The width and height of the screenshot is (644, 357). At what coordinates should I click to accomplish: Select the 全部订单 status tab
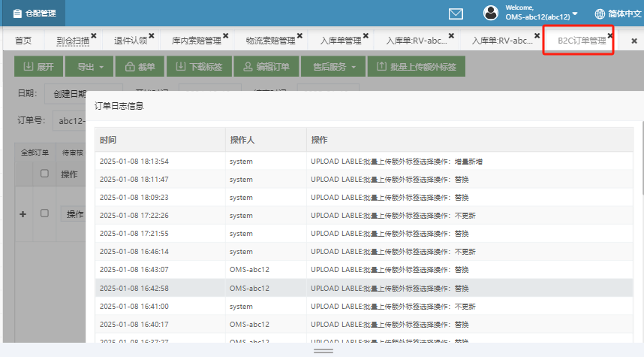[x=35, y=153]
